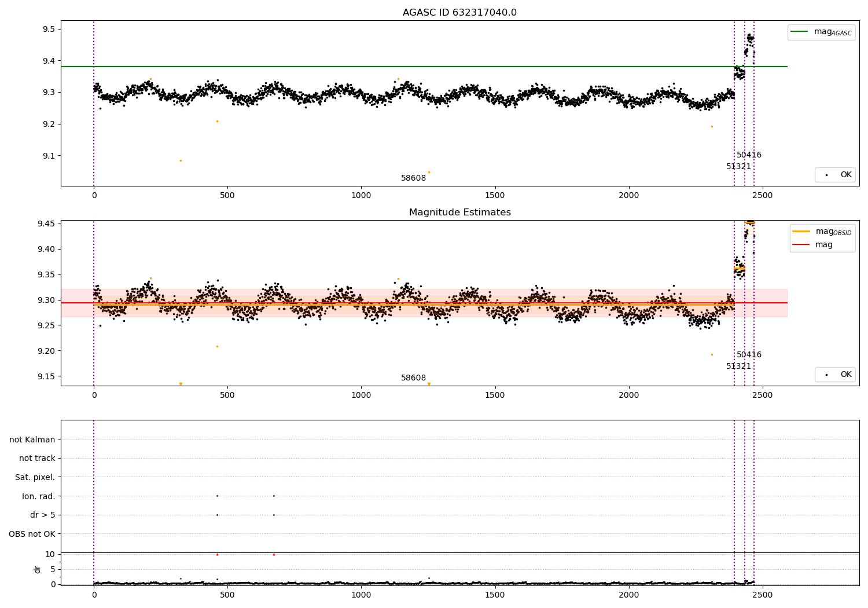This screenshot has width=868, height=608.
Task: Click x-axis tick 1000 under the dr plot
Action: pos(361,595)
